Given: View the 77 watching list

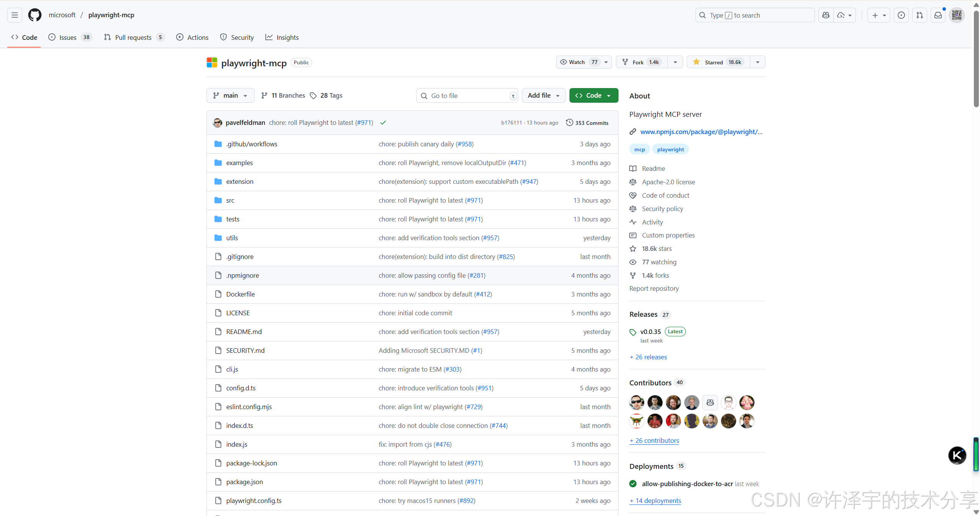Looking at the screenshot, I should [x=659, y=262].
